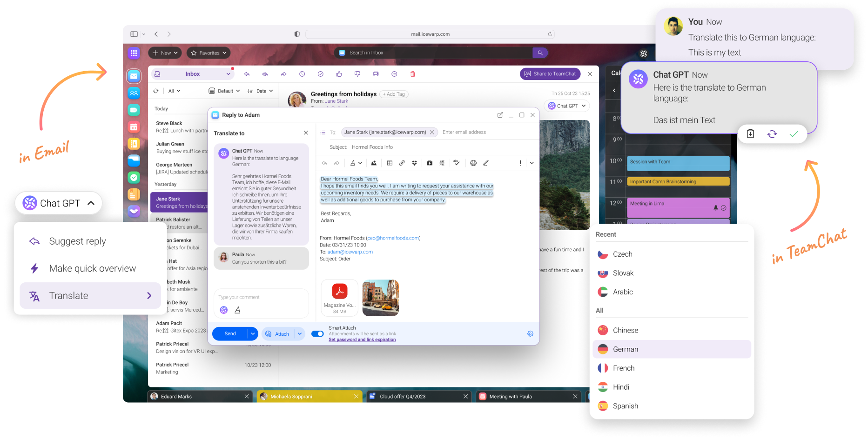
Task: Click the Forward arrow in the mail toolbar
Action: click(x=283, y=74)
